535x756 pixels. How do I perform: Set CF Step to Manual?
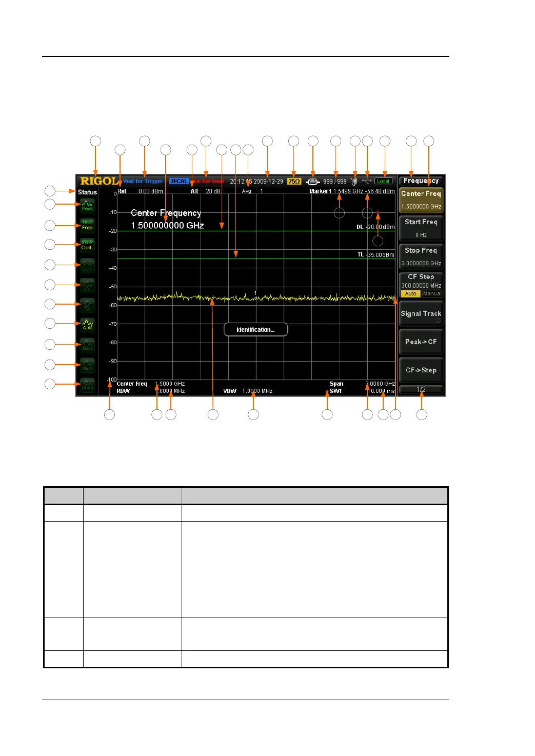(432, 294)
